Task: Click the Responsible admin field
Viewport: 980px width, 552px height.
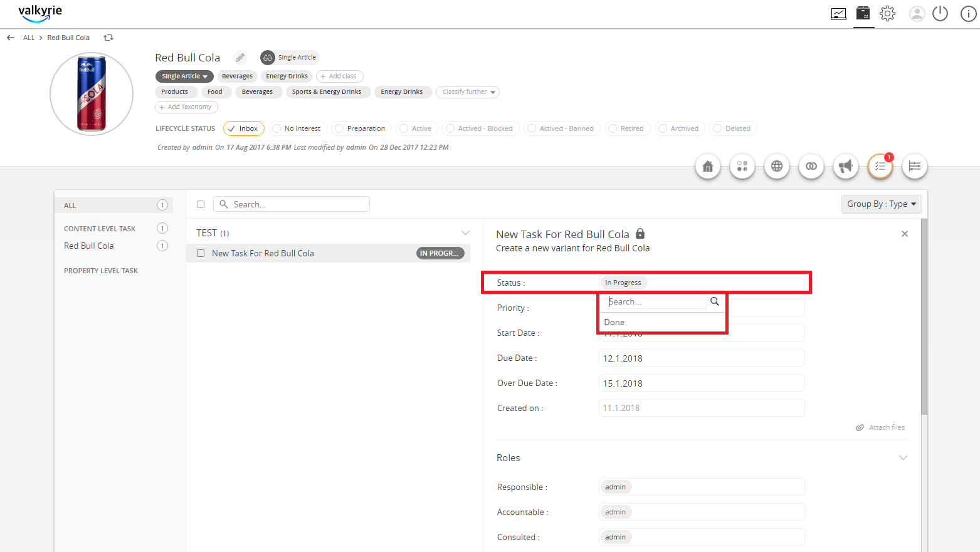Action: [702, 487]
